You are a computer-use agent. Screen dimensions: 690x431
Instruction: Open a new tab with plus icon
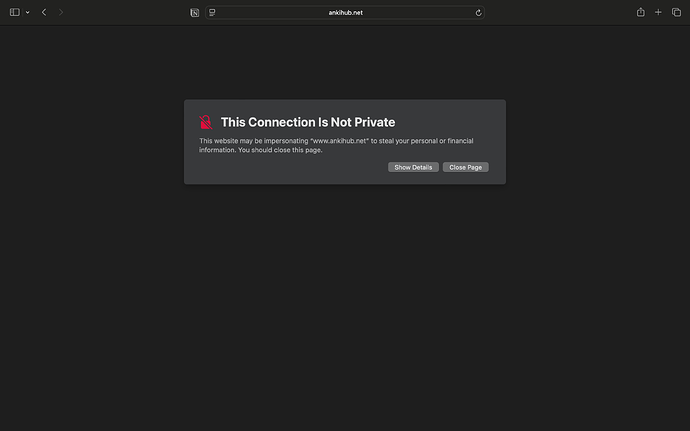pyautogui.click(x=658, y=12)
